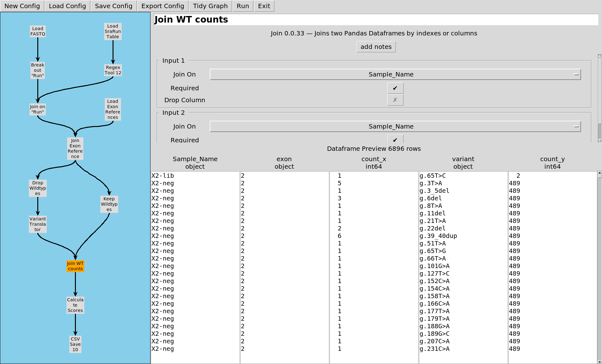602x364 pixels.
Task: Click the Variant Translator node
Action: point(38,224)
